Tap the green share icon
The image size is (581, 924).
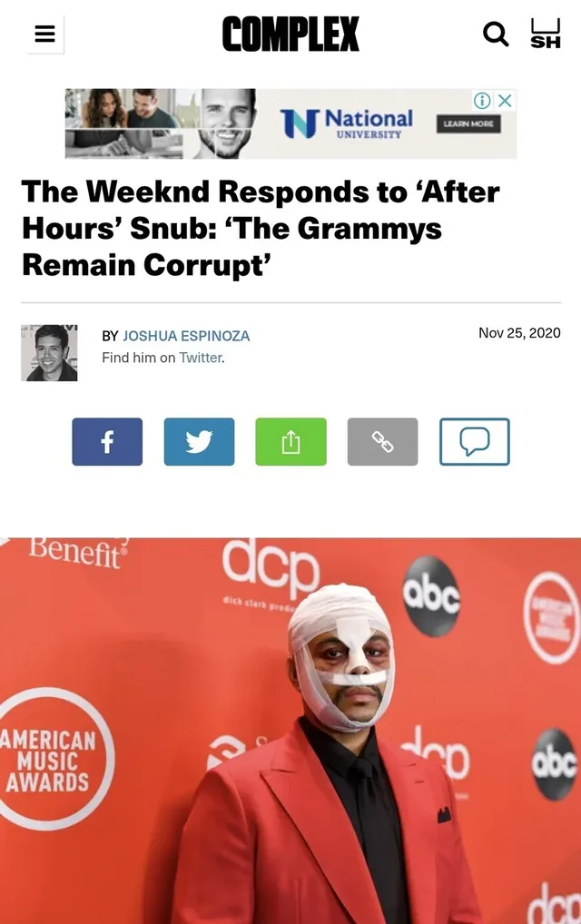[x=291, y=442]
